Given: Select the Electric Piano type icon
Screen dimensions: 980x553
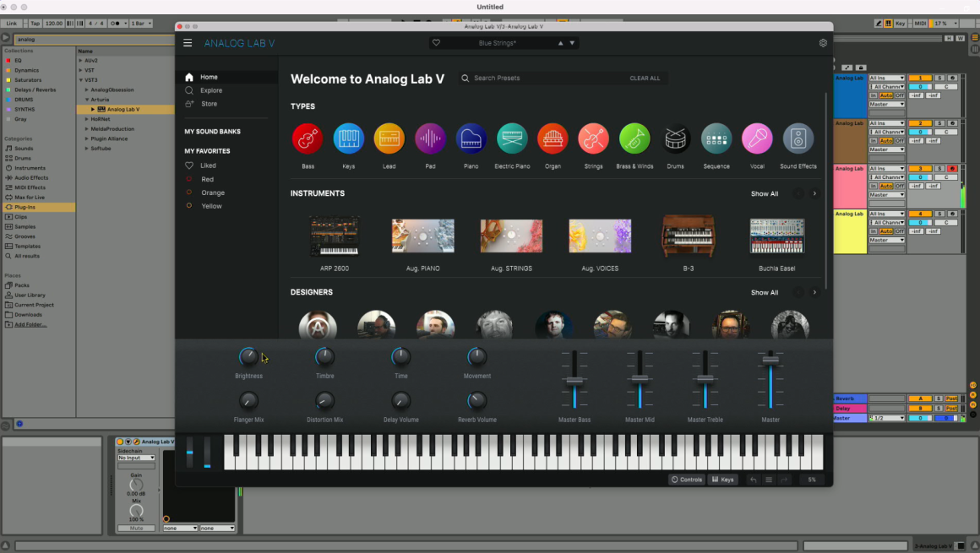Looking at the screenshot, I should (x=512, y=138).
